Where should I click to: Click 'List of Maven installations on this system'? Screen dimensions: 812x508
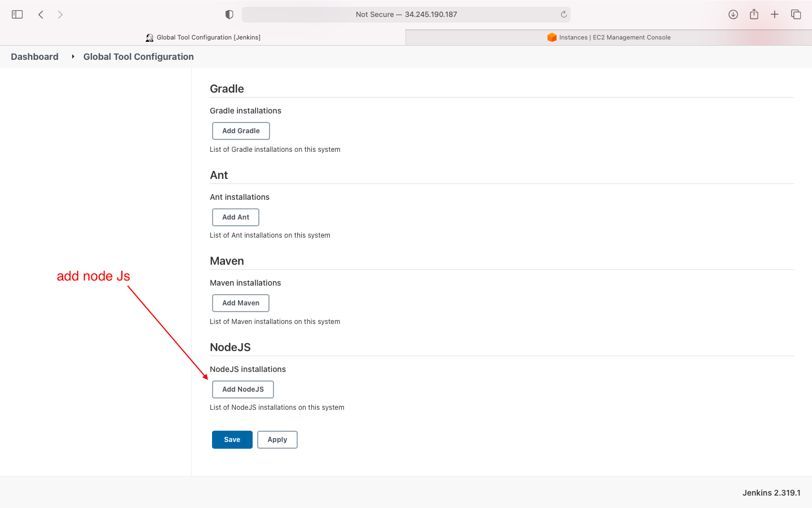(x=275, y=322)
